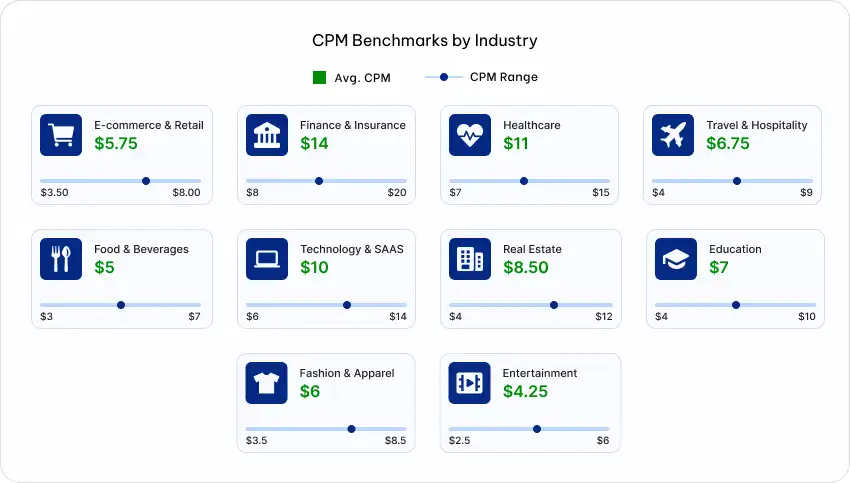850x483 pixels.
Task: Click the Healthcare heartbeat icon
Action: 470,135
